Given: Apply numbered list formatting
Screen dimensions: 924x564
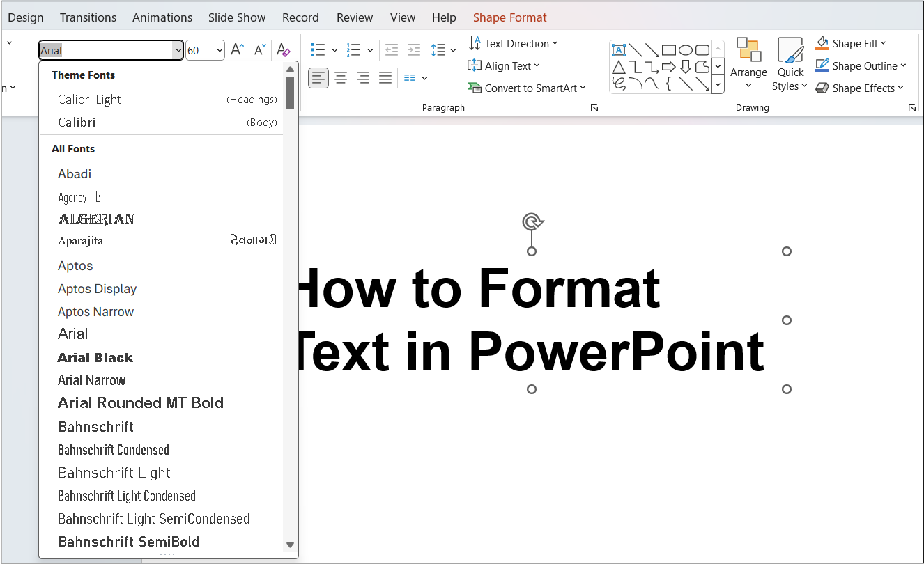Looking at the screenshot, I should 354,50.
